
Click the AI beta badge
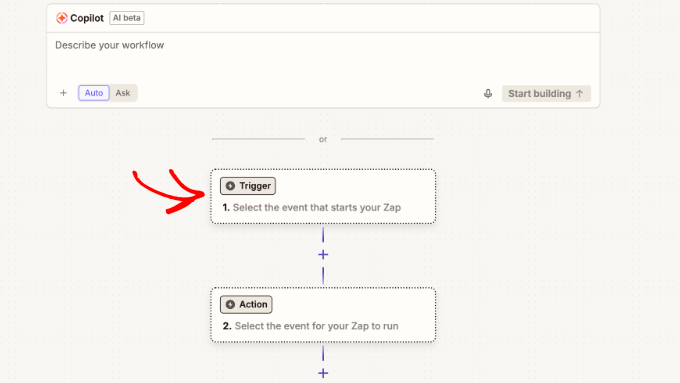[x=127, y=18]
